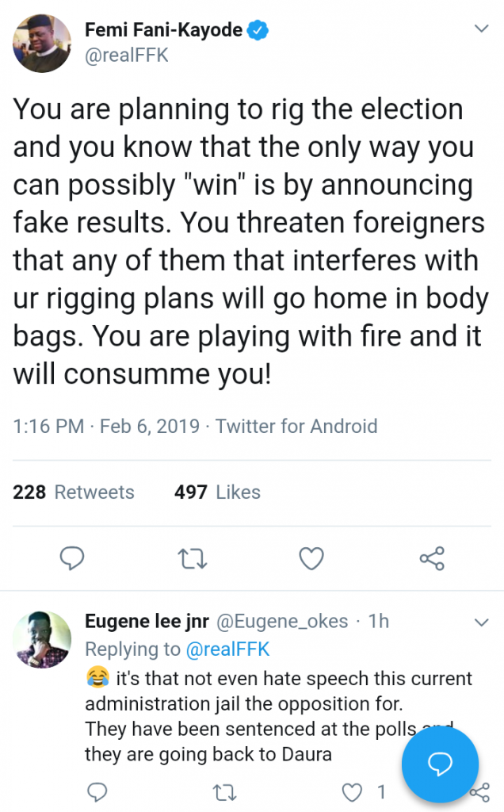Viewport: 504px width, 812px height.
Task: Tap the blue floating reply button
Action: click(440, 764)
